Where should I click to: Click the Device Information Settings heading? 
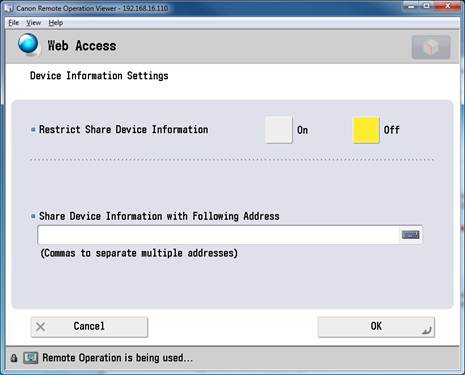[x=99, y=76]
